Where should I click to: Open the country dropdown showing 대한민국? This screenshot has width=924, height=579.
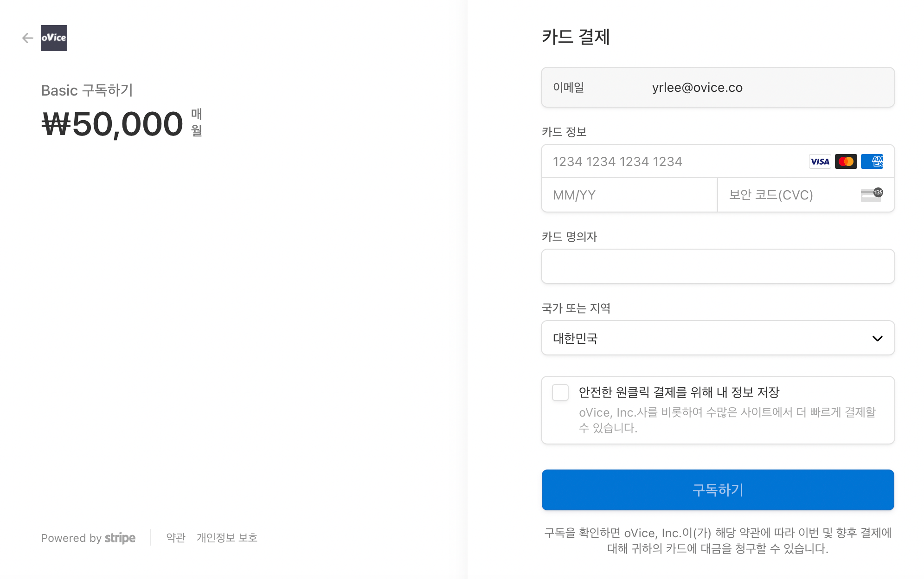click(718, 338)
